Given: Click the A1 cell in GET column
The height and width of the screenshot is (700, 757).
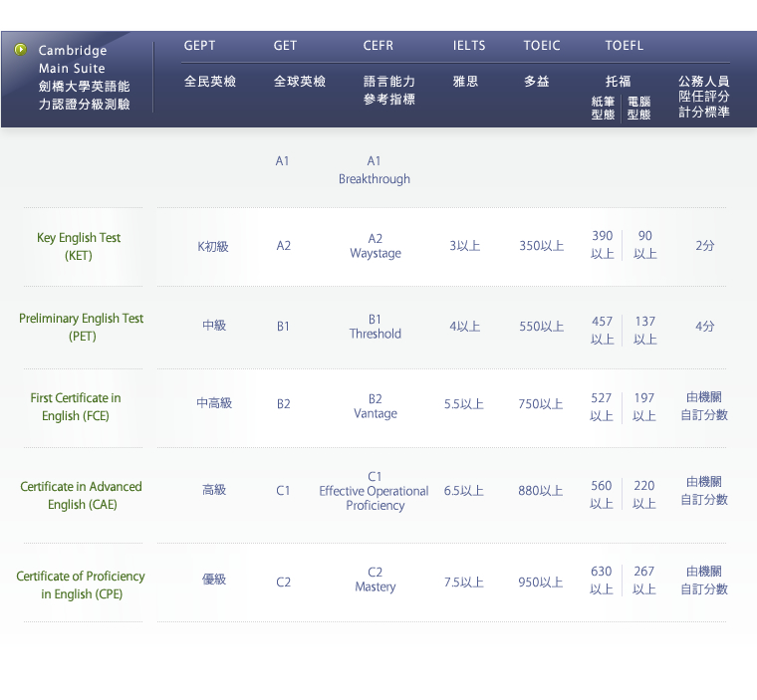Looking at the screenshot, I should (283, 161).
